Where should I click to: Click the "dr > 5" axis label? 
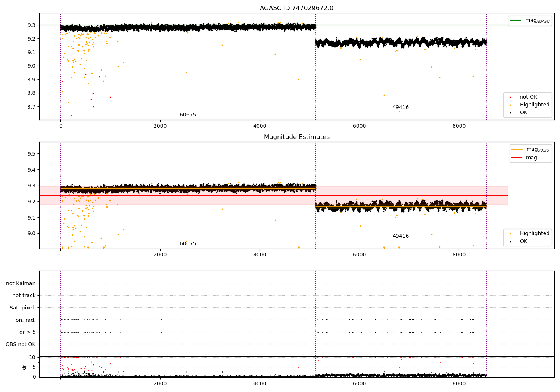click(x=28, y=332)
